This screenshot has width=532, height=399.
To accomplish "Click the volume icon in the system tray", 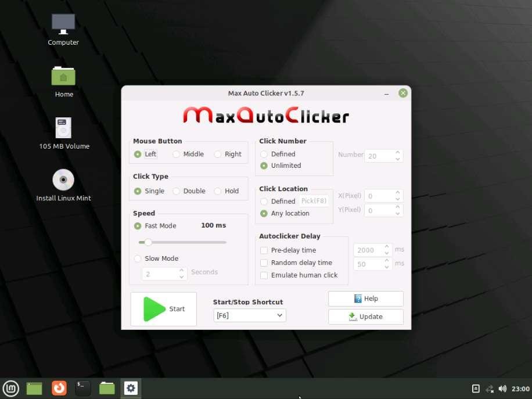I will point(503,388).
